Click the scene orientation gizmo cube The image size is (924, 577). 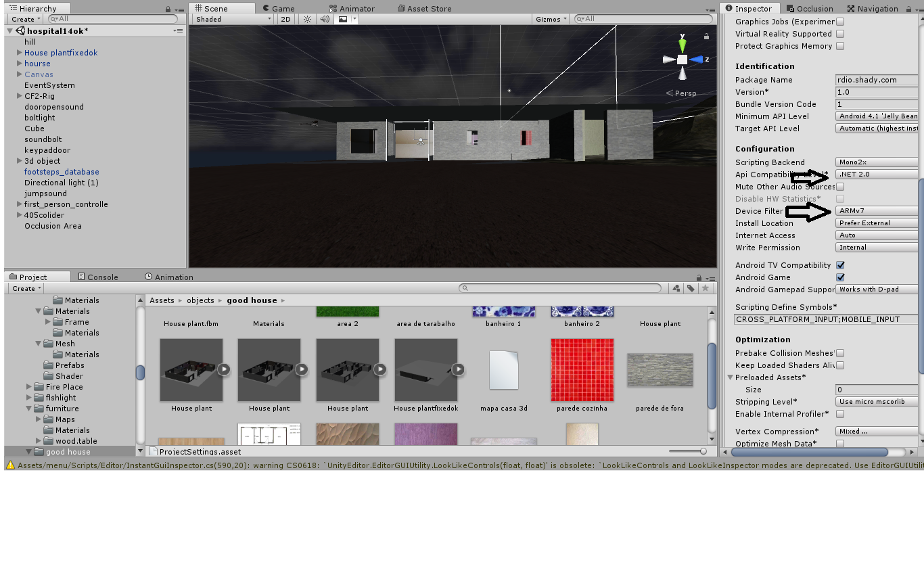coord(683,60)
